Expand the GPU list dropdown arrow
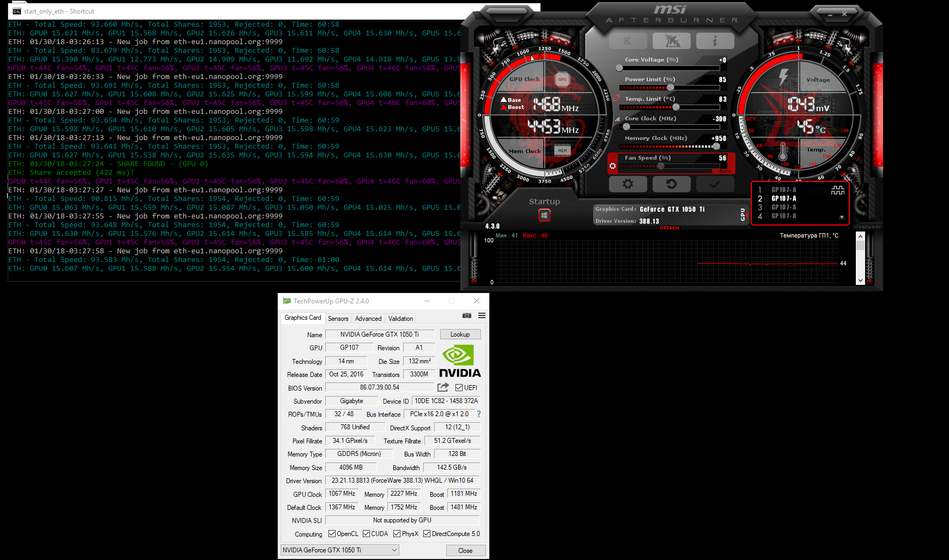 841,216
